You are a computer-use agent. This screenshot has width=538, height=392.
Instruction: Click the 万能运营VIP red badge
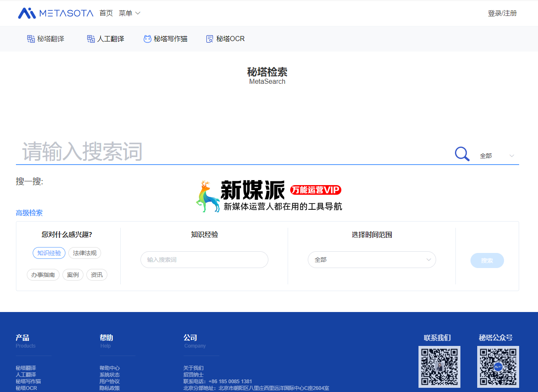pos(316,190)
